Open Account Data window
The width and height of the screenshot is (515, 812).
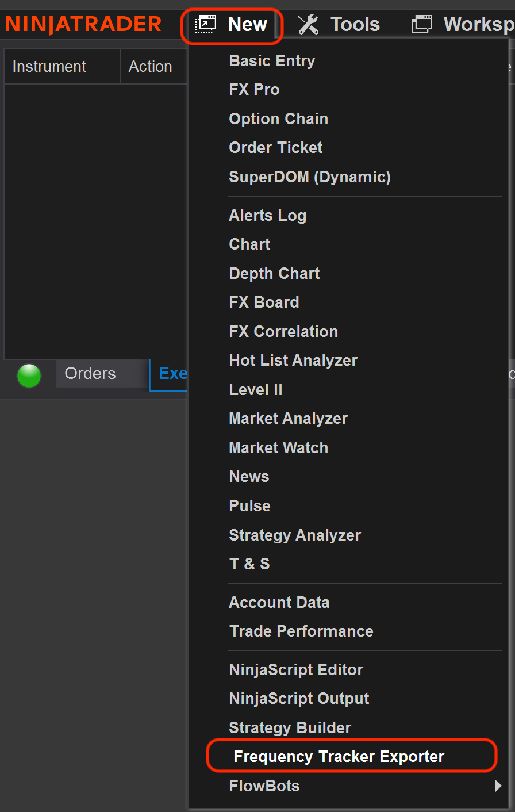coord(279,603)
